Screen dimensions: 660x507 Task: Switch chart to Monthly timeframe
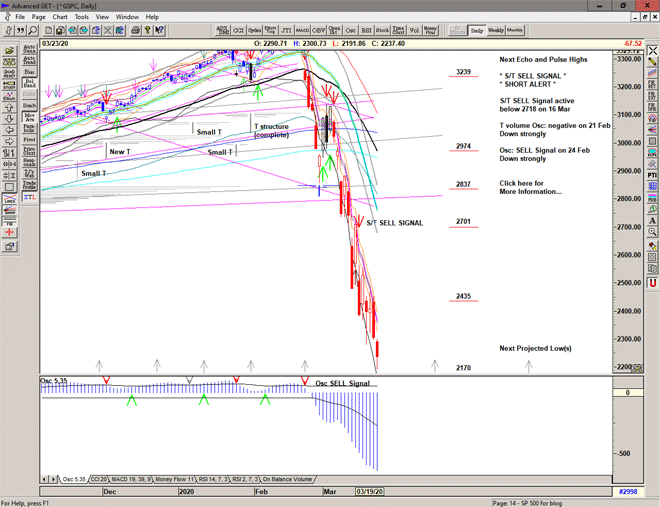(x=515, y=31)
